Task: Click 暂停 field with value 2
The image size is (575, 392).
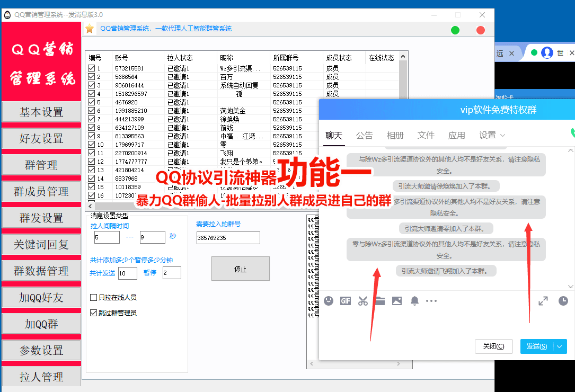Action: pyautogui.click(x=172, y=273)
